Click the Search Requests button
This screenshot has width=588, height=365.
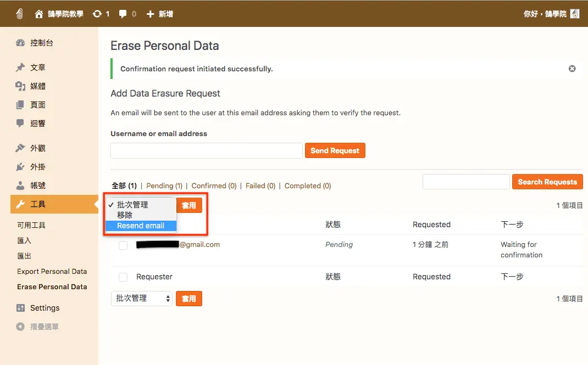547,182
